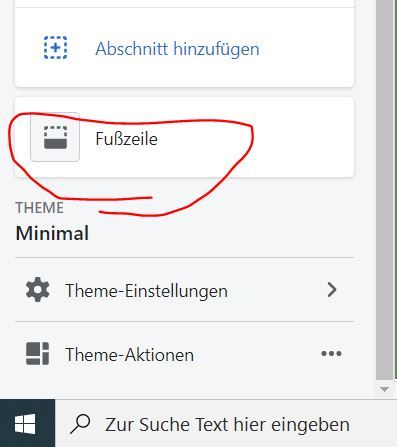Open Theme-Einstellungen settings row
Image resolution: width=397 pixels, height=447 pixels.
(x=184, y=290)
